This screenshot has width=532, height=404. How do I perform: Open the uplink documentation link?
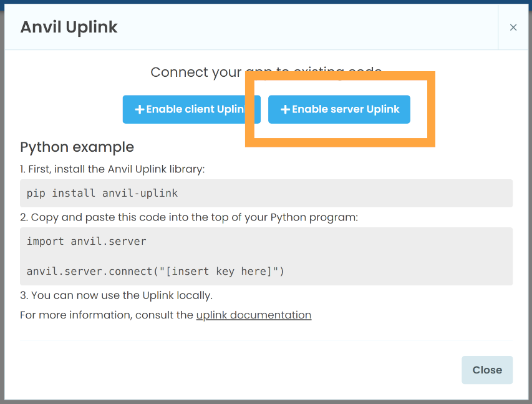click(253, 315)
